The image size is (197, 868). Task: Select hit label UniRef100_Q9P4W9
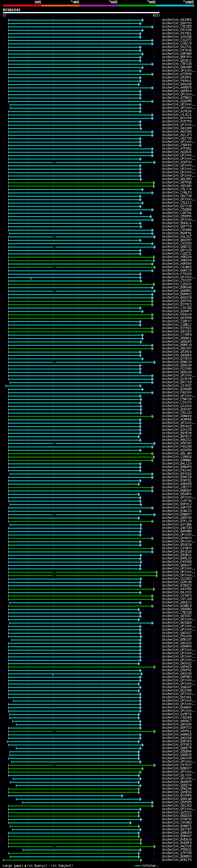pyautogui.click(x=177, y=54)
